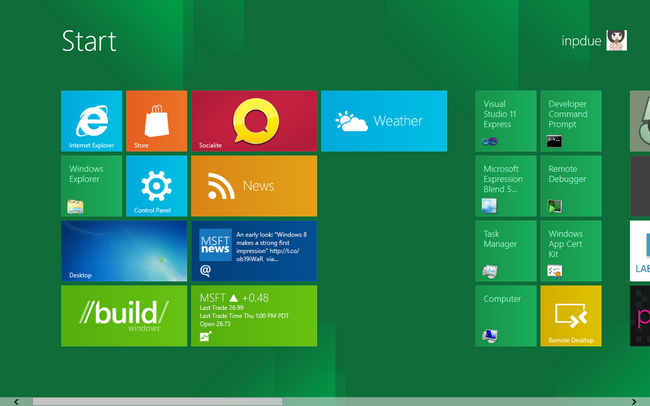Viewport: 650px width, 406px height.
Task: Launch Windows App Cert Kit tile
Action: pyautogui.click(x=571, y=251)
